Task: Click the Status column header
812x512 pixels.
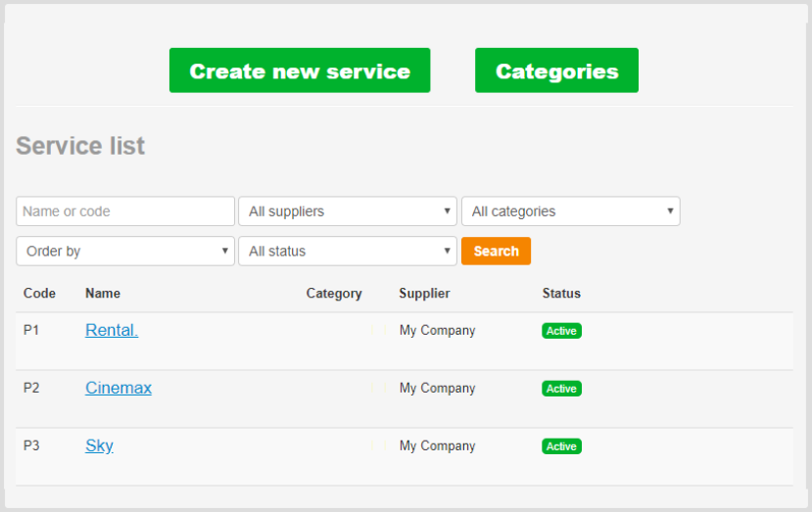Action: coord(561,293)
